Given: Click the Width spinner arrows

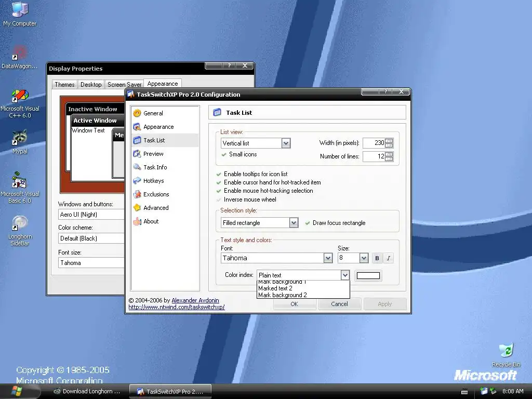Looking at the screenshot, I should (x=389, y=143).
